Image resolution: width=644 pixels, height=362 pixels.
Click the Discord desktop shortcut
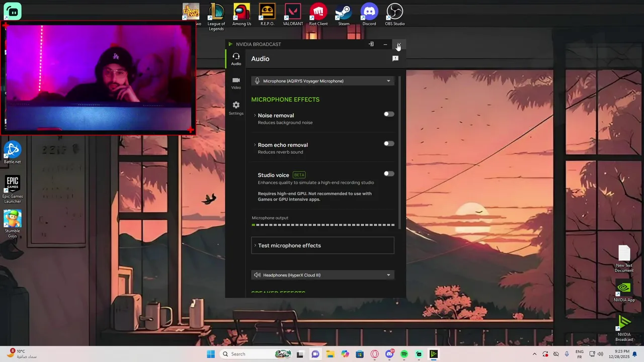(x=369, y=15)
